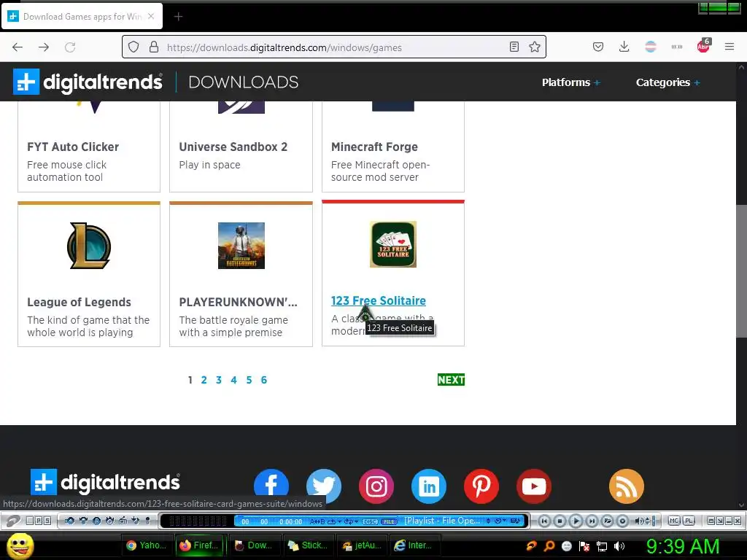
Task: Open the PLAYERUNKNOWN'... title link
Action: pyautogui.click(x=239, y=303)
